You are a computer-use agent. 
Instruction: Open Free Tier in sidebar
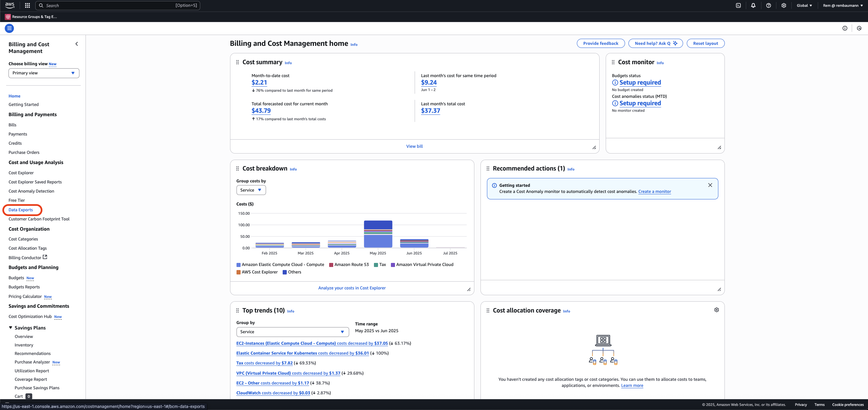[17, 200]
